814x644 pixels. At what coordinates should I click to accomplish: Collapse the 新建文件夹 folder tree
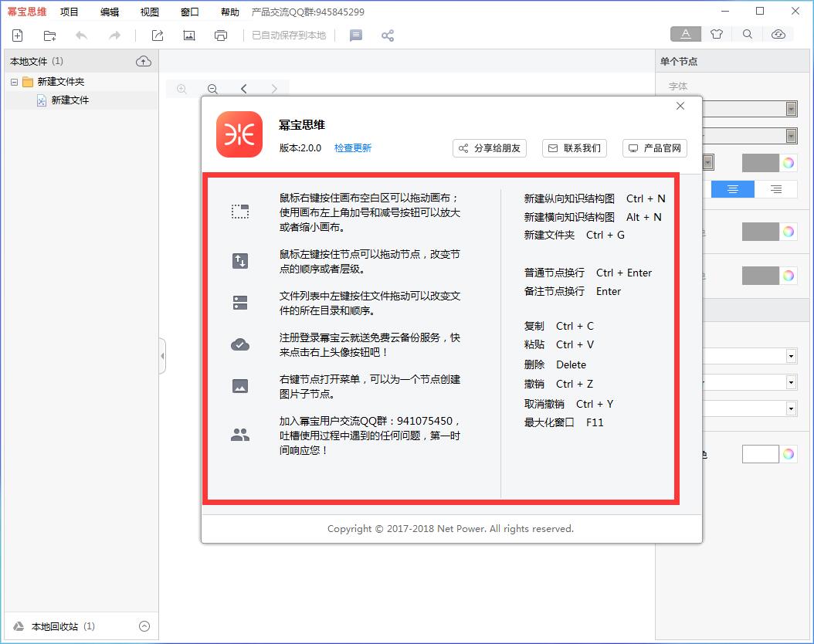click(14, 82)
